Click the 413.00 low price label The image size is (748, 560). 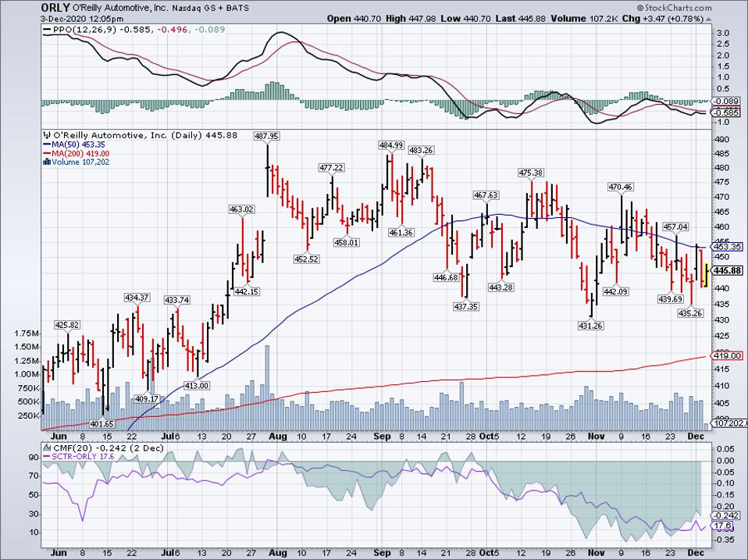[197, 385]
